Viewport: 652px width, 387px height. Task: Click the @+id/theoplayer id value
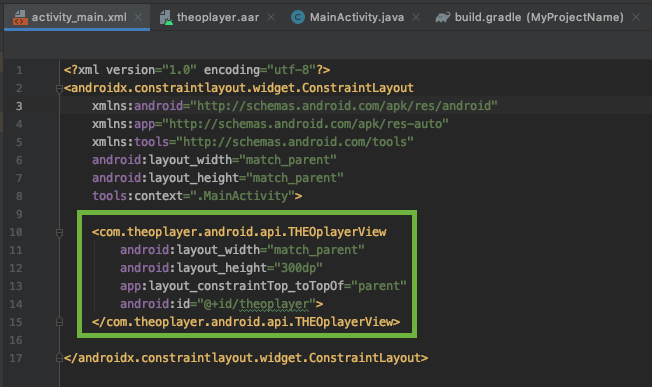point(257,304)
